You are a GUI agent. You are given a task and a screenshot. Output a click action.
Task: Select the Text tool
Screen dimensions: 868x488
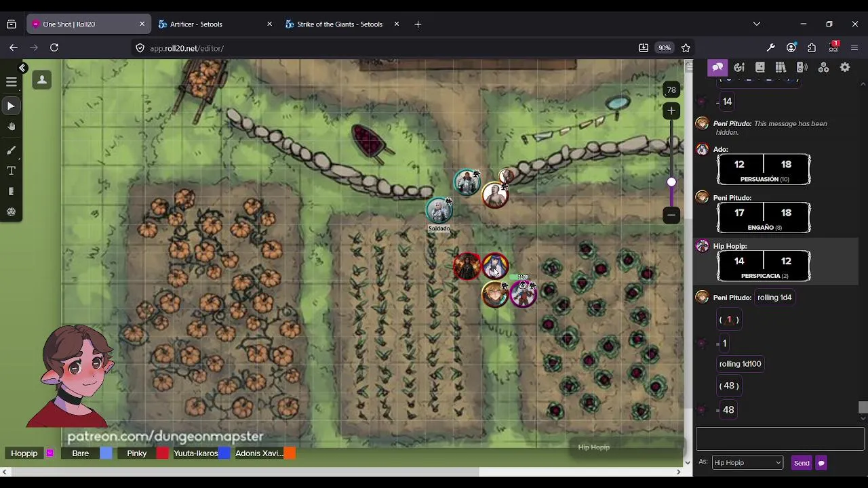pos(11,171)
